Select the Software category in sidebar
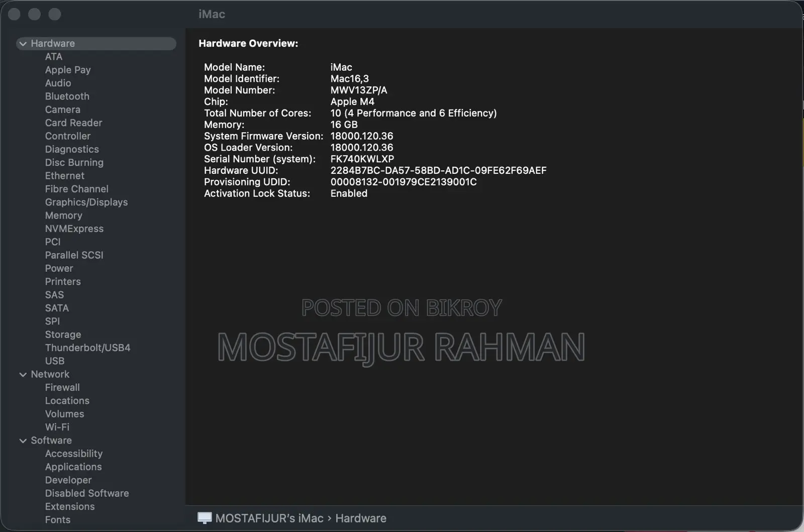 [51, 441]
